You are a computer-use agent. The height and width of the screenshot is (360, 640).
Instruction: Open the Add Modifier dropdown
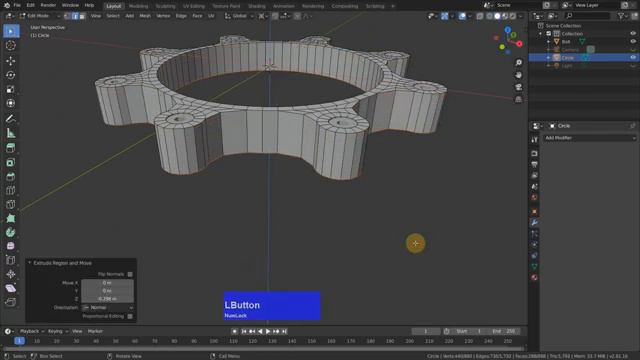(590, 138)
